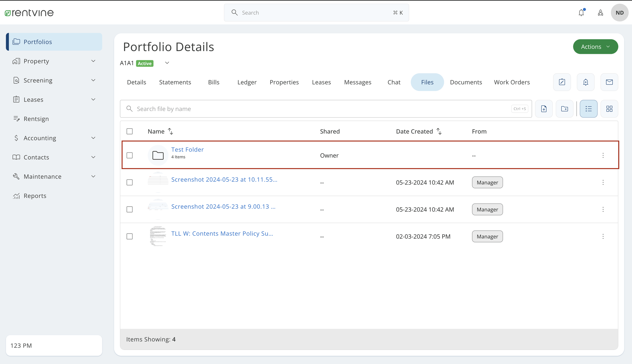The image size is (632, 364).
Task: Switch to grid view layout
Action: pyautogui.click(x=609, y=109)
